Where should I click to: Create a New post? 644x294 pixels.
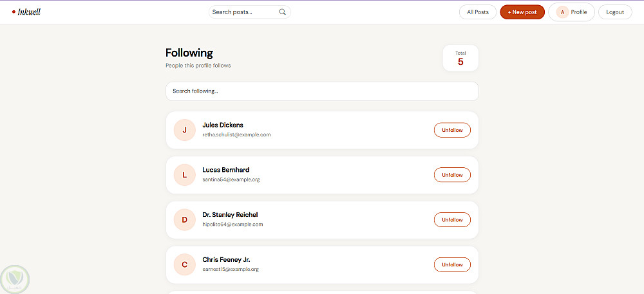pos(522,12)
